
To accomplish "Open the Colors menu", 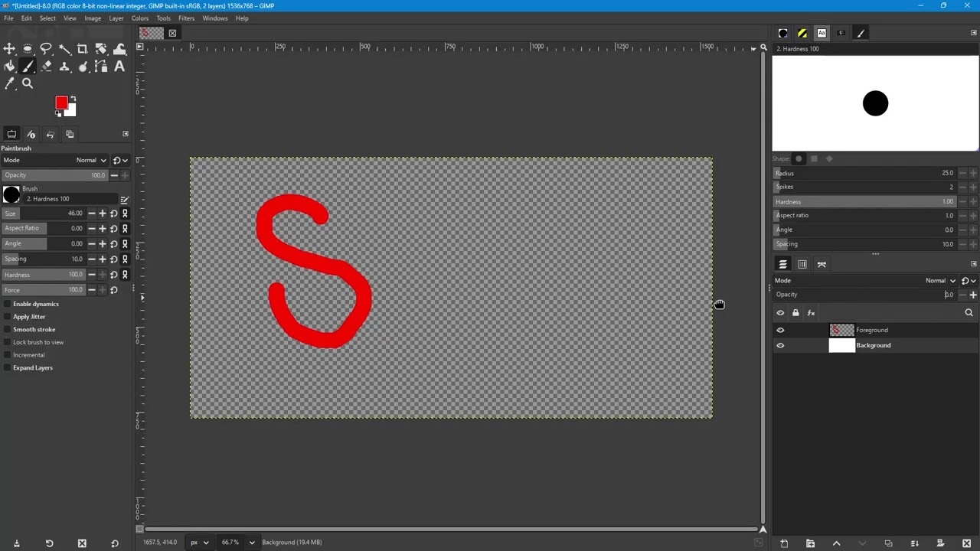I will click(x=140, y=18).
